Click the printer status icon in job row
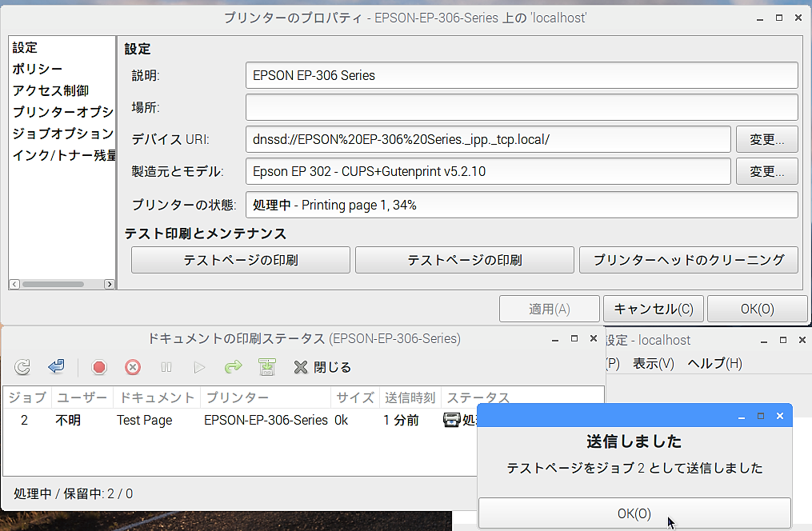The height and width of the screenshot is (531, 812). 451,420
